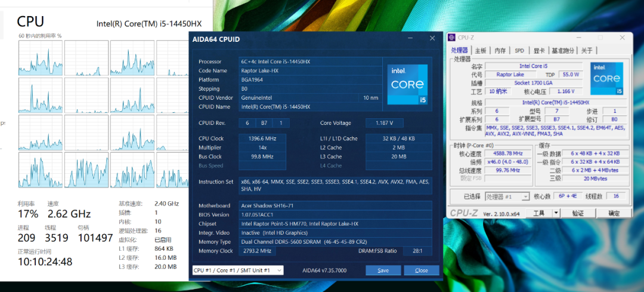Click the 20 MBytes L3 field in CPU-Z
The image size is (644, 292).
point(595,178)
